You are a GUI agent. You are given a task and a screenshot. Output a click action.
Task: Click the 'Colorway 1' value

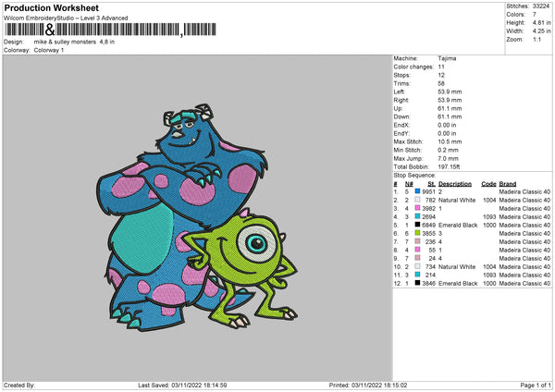tap(49, 50)
